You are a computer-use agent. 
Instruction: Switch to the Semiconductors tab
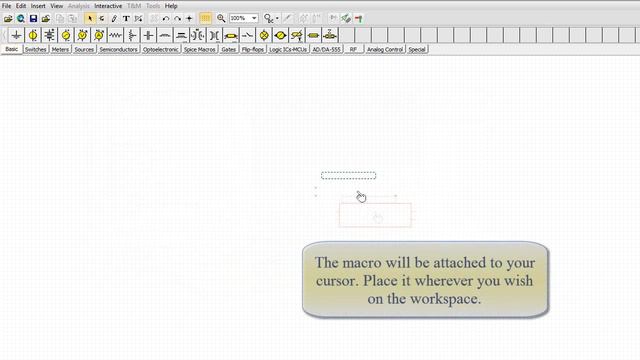coord(118,49)
